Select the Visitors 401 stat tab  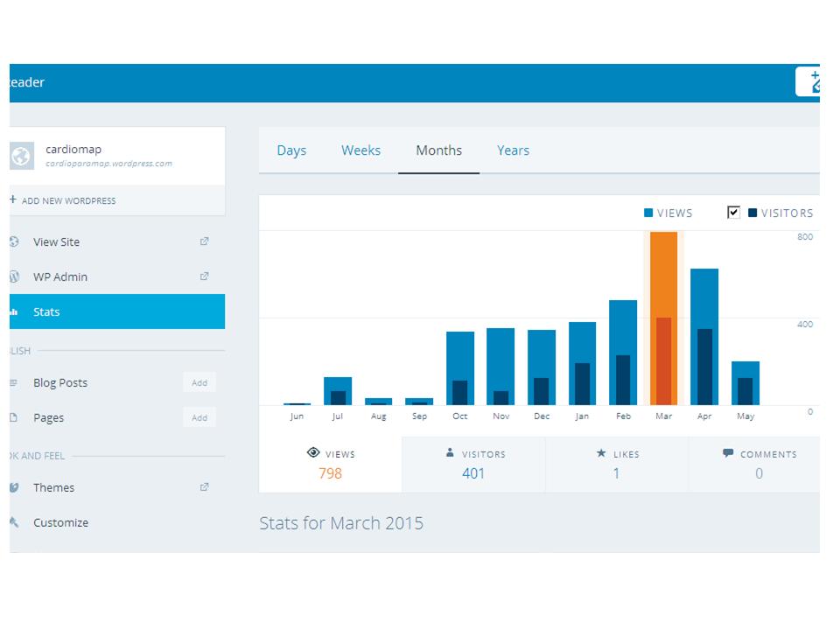(473, 465)
